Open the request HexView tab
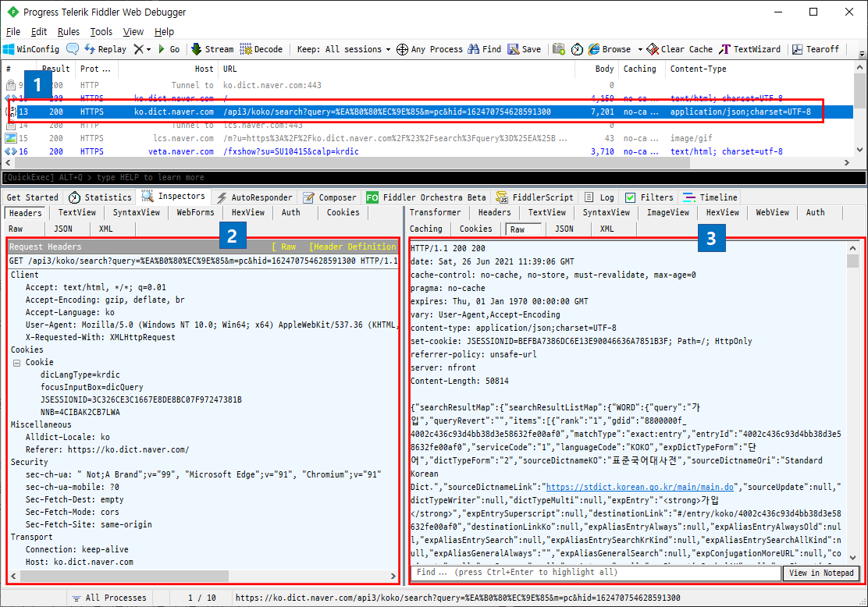This screenshot has width=868, height=607. pos(247,212)
